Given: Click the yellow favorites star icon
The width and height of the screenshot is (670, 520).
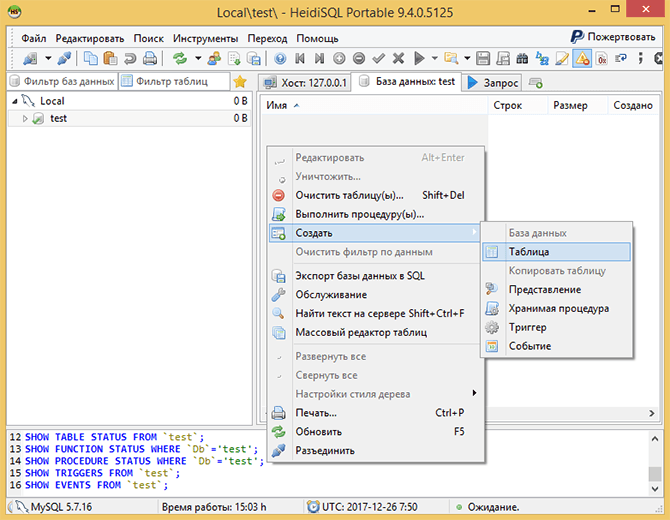Looking at the screenshot, I should pyautogui.click(x=240, y=81).
